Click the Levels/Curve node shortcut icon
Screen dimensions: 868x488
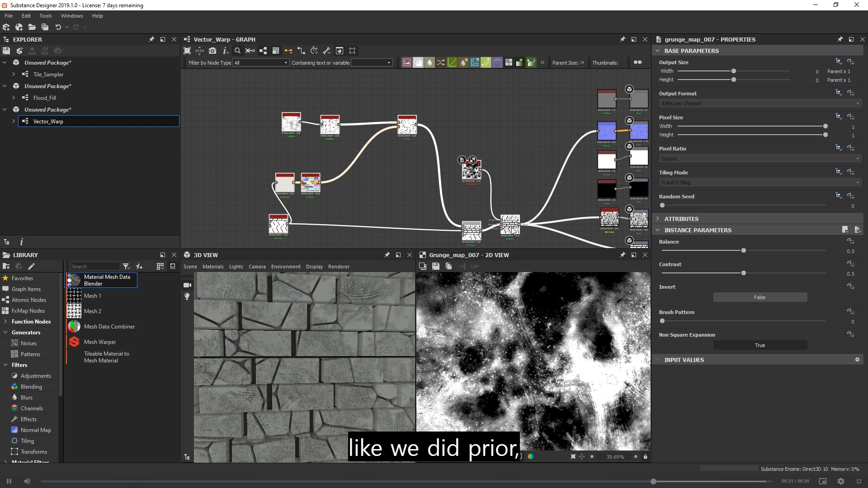(452, 63)
